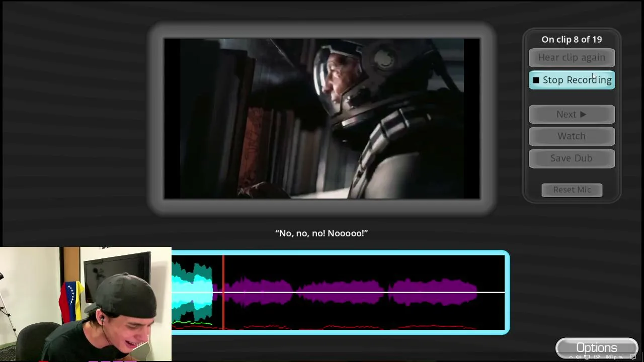644x362 pixels.
Task: Click the Reset Mic button
Action: click(572, 190)
